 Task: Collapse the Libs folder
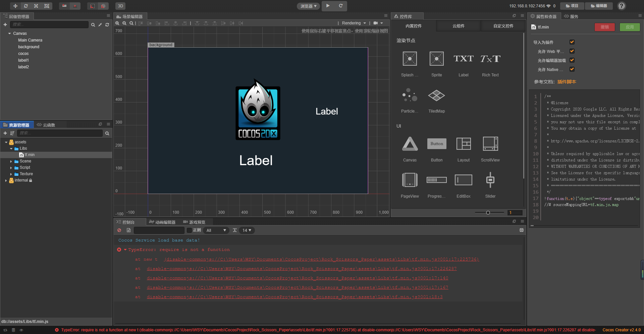(x=11, y=149)
